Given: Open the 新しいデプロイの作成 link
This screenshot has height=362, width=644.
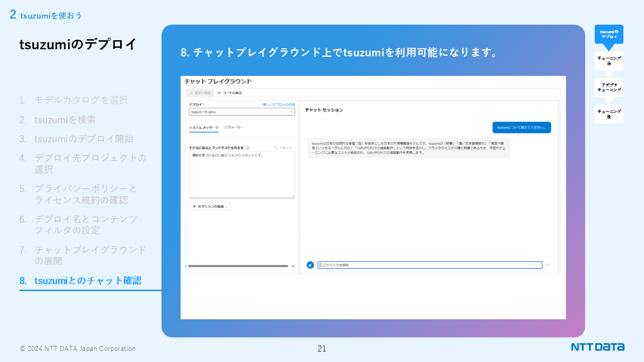Looking at the screenshot, I should [x=279, y=104].
